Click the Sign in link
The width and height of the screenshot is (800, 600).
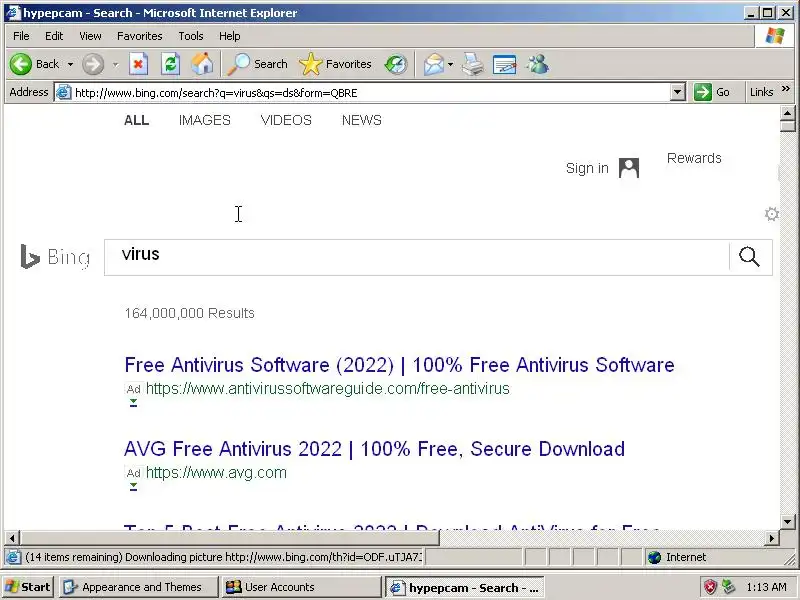pos(587,168)
